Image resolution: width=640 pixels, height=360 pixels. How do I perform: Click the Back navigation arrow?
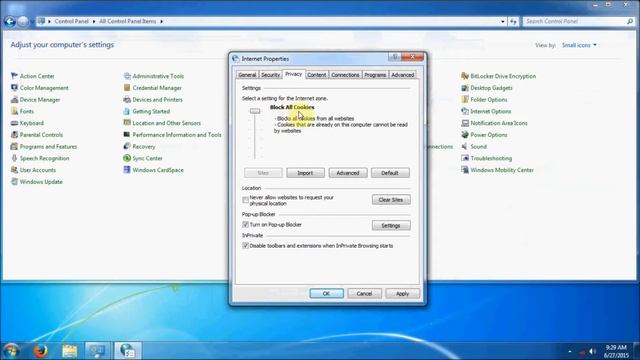10,21
